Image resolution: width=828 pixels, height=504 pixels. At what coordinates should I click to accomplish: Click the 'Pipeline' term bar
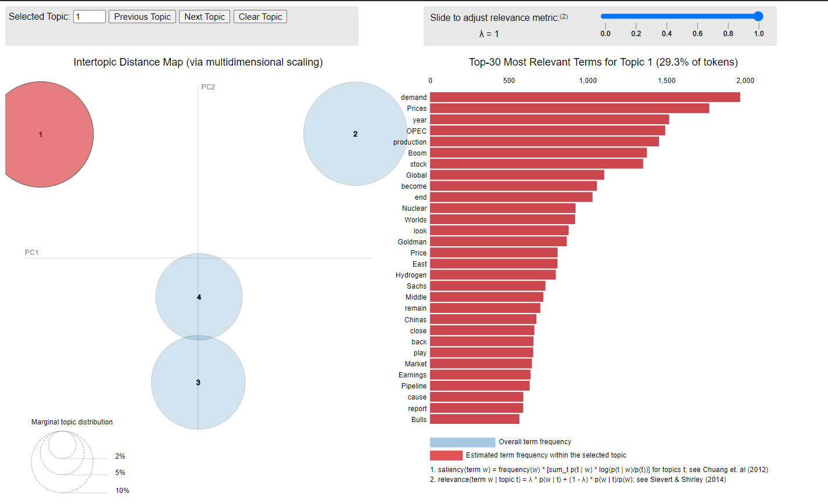click(480, 386)
